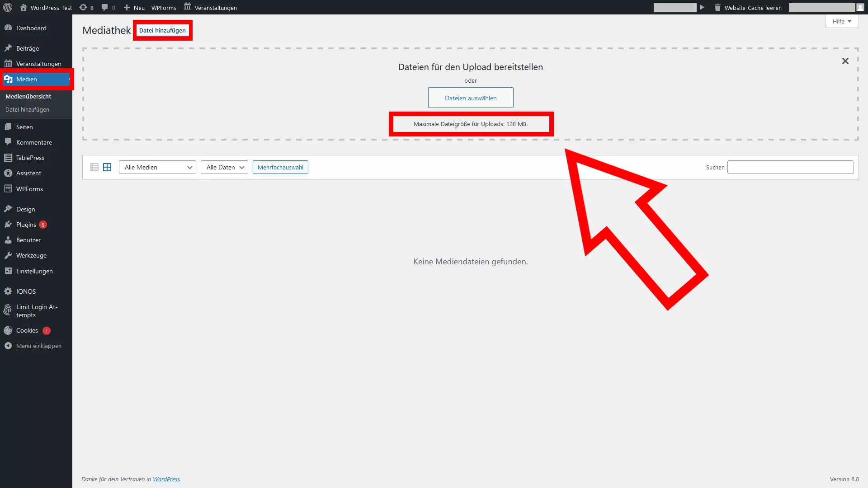Click the Medien media icon in sidebar
The width and height of the screenshot is (868, 488).
point(8,79)
